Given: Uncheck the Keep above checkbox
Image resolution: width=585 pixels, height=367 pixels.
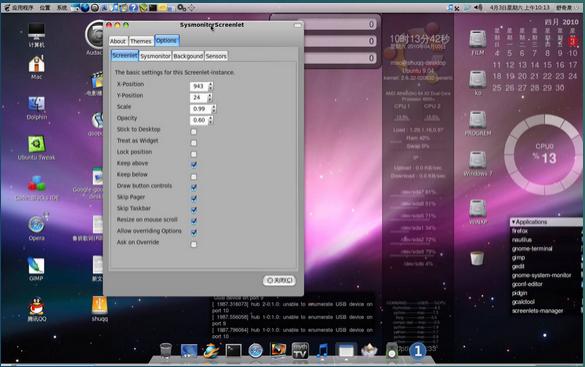Looking at the screenshot, I should [x=194, y=164].
